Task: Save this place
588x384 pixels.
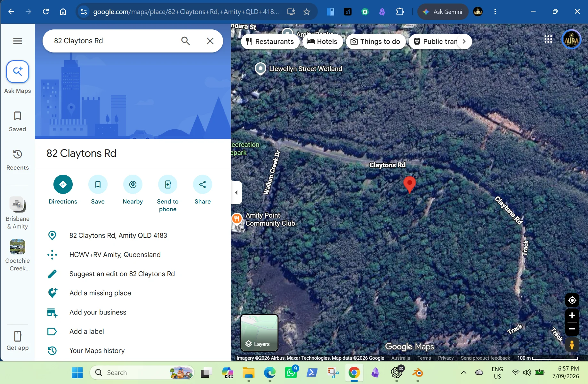Action: click(x=98, y=190)
